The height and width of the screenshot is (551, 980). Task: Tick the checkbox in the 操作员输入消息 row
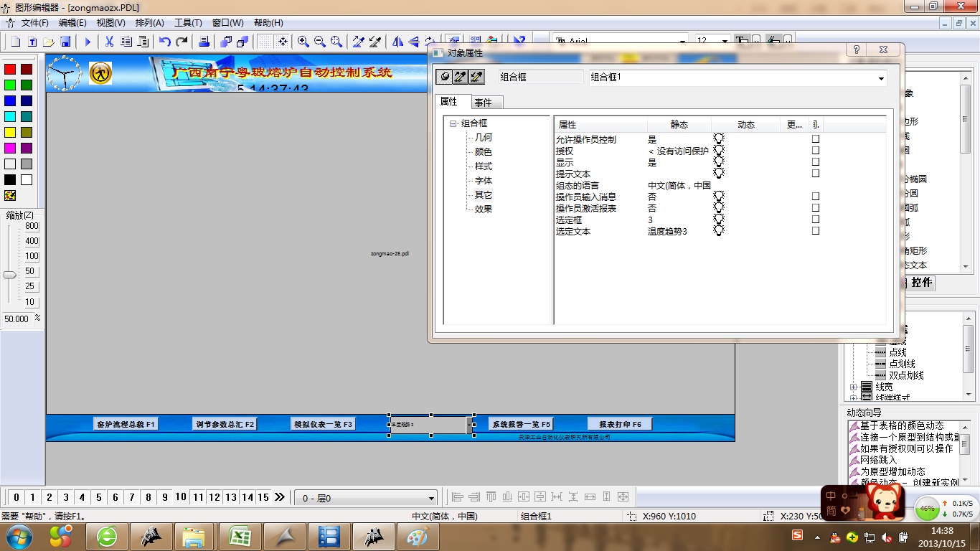click(x=816, y=197)
